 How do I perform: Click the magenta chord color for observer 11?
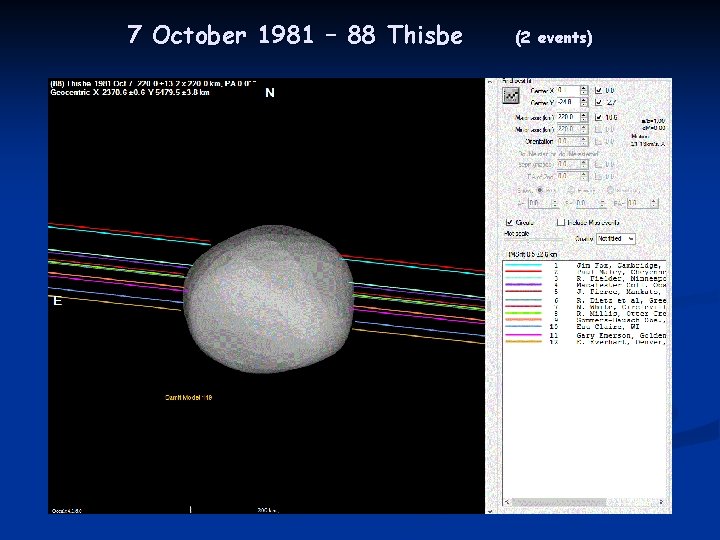(x=525, y=335)
